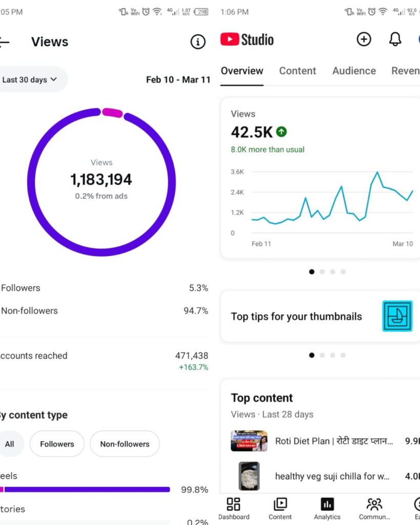Open Community in bottom navigation

374,509
